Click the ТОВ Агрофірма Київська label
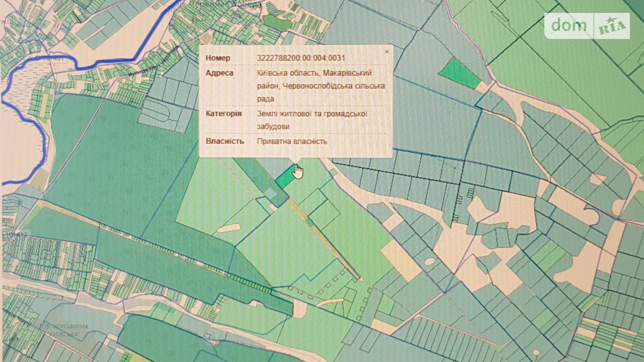The width and height of the screenshot is (644, 362). point(63,330)
